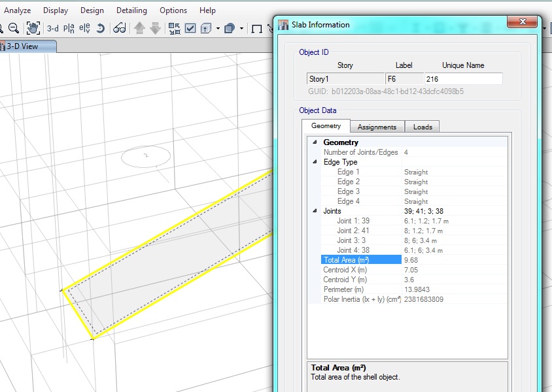Open the Help menu
This screenshot has width=552, height=392.
pos(208,10)
